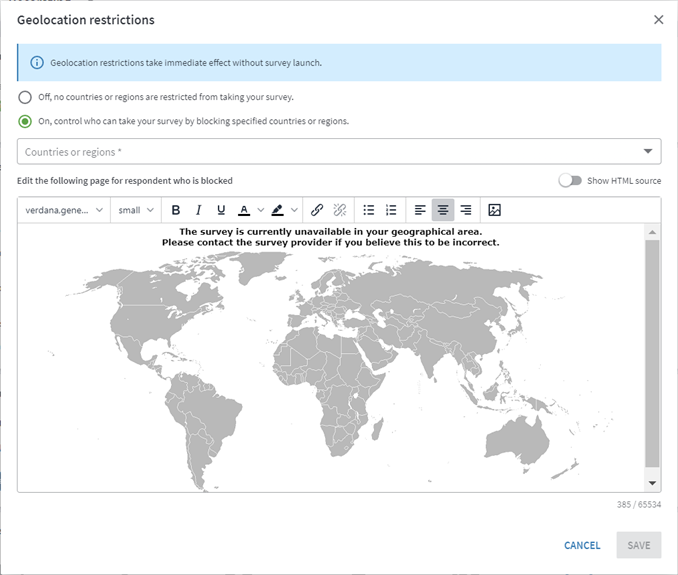Click the 'survey is currently unavailable' text line
678x575 pixels.
coord(331,232)
